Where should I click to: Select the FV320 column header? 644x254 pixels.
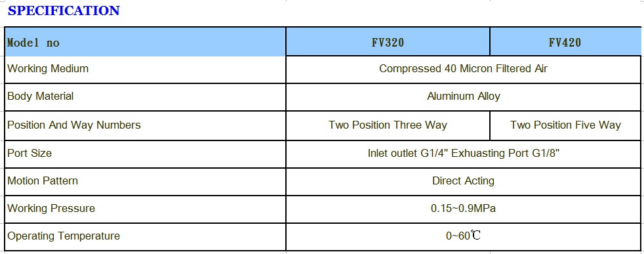click(x=388, y=42)
